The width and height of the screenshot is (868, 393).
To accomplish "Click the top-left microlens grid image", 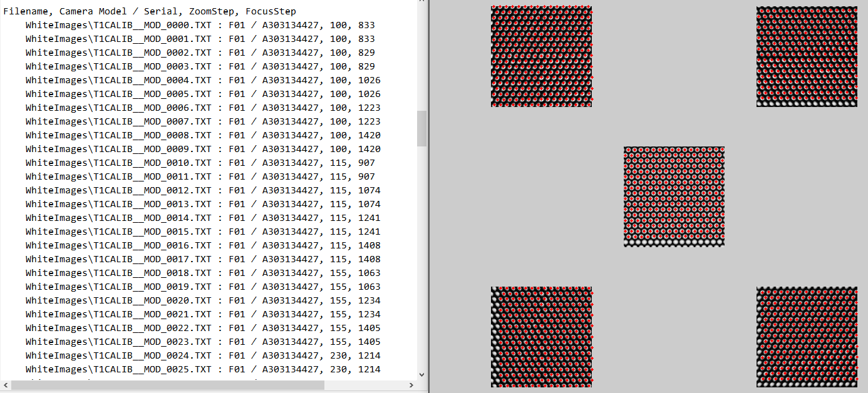I will [x=541, y=56].
